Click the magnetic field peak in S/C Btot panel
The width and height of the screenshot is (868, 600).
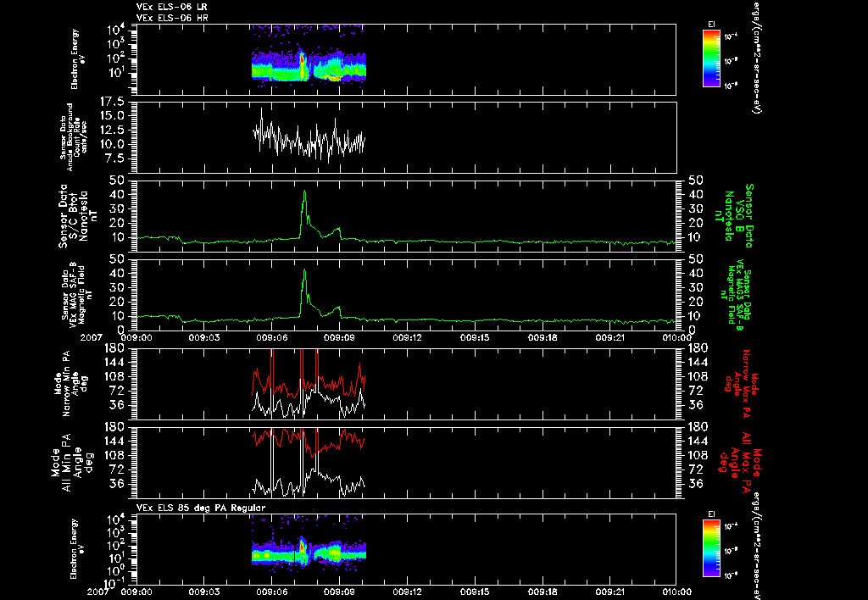tap(304, 192)
